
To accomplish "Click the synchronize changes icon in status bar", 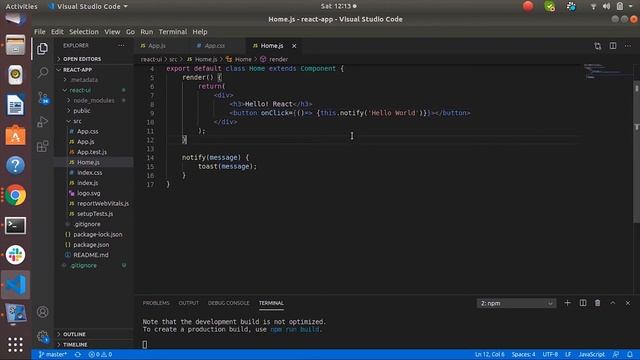I will coord(78,354).
